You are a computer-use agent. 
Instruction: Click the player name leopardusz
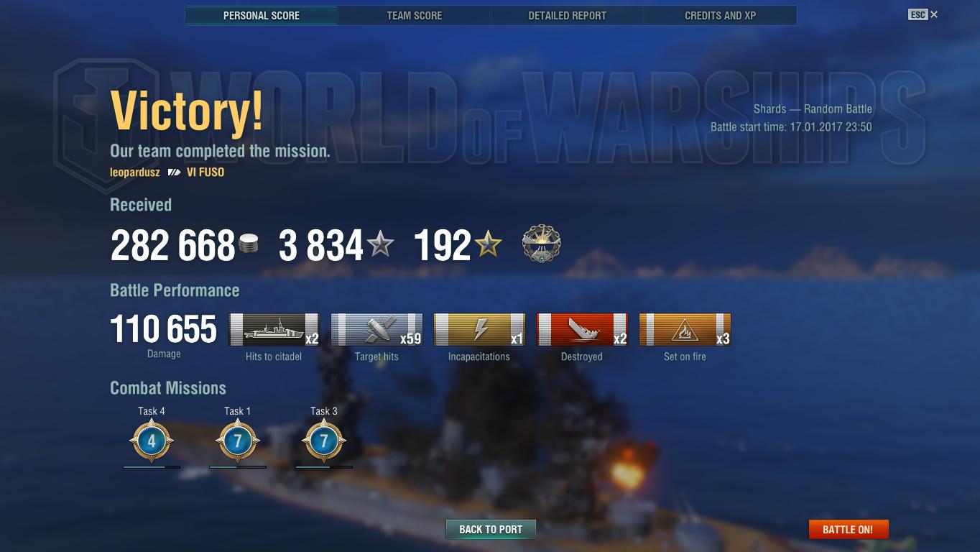click(135, 172)
